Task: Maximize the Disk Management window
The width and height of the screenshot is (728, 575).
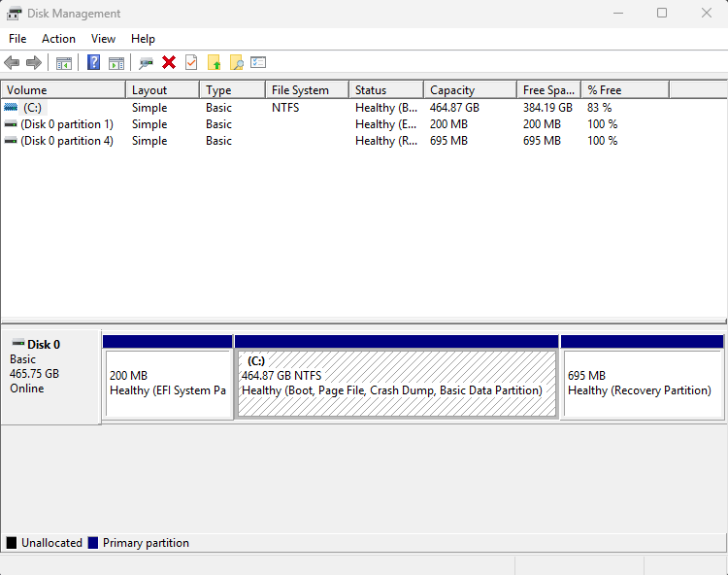Action: pos(662,13)
